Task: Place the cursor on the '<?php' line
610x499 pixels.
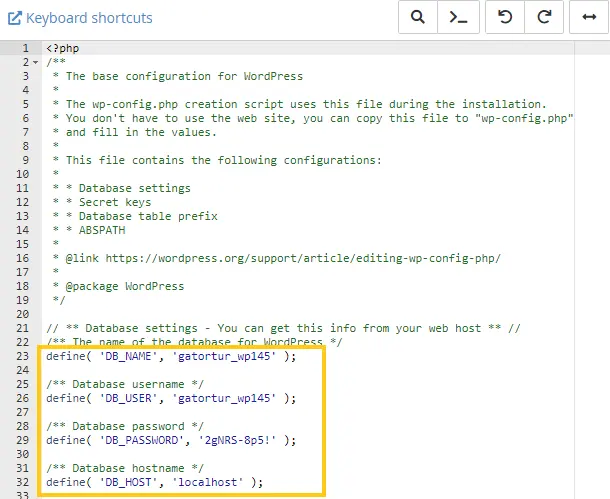Action: click(x=63, y=48)
